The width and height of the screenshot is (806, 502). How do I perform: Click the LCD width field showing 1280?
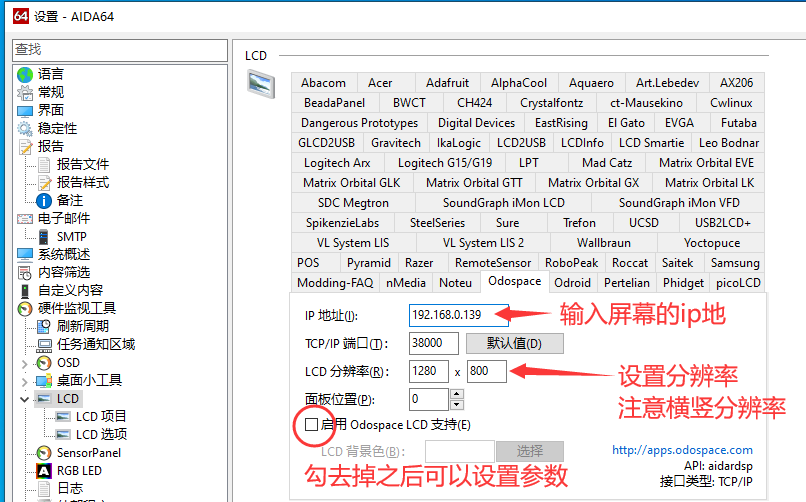point(429,371)
